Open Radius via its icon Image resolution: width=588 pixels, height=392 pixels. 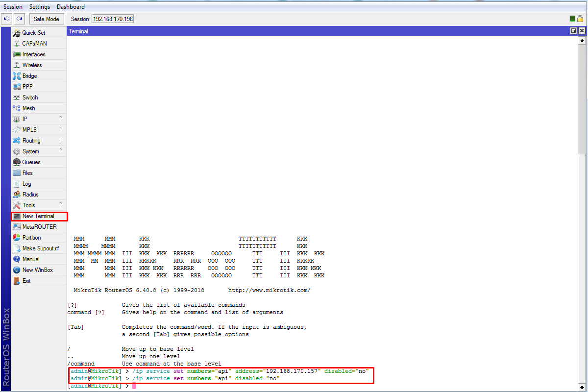coord(17,195)
